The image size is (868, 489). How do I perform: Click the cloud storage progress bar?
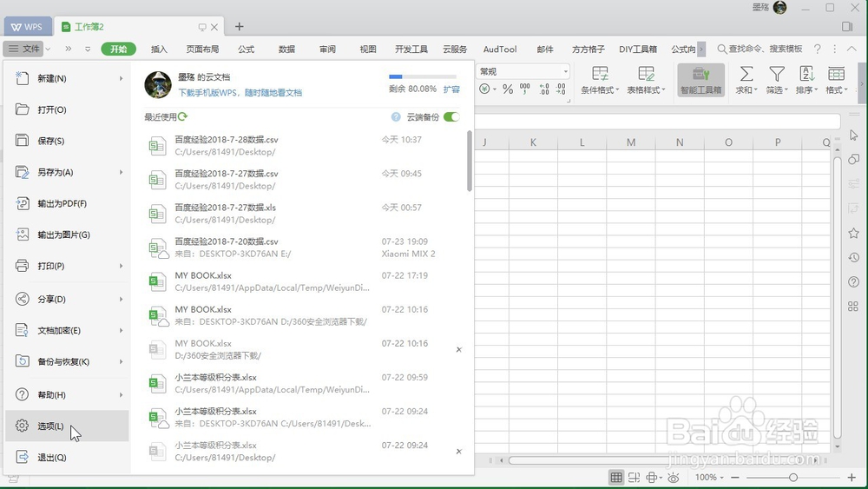423,76
